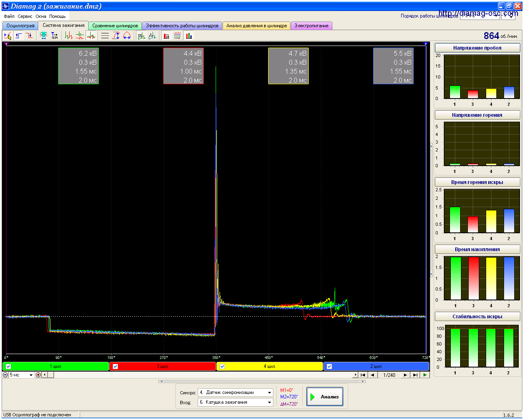Open the 5 мс time scale dropdown
The width and height of the screenshot is (524, 420).
[x=31, y=375]
